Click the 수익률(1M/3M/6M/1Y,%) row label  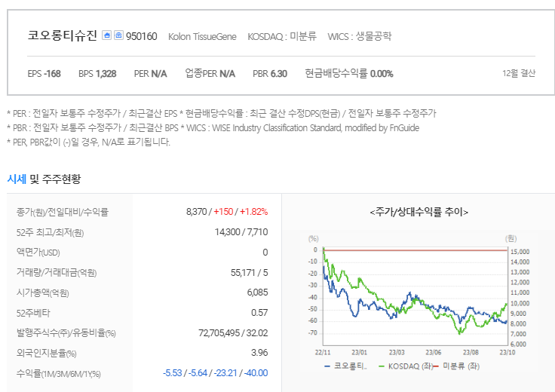tap(58, 374)
